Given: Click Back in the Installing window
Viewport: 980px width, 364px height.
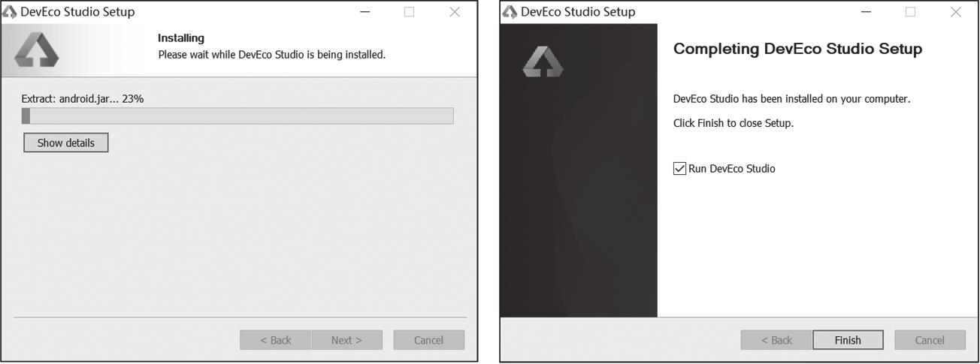Looking at the screenshot, I should [x=275, y=340].
